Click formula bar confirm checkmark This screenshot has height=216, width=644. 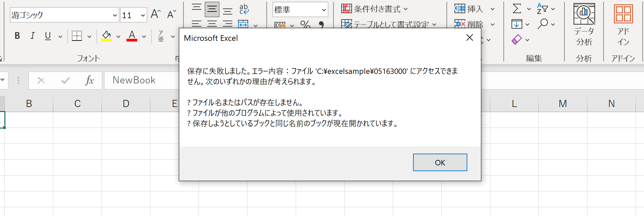(x=66, y=80)
